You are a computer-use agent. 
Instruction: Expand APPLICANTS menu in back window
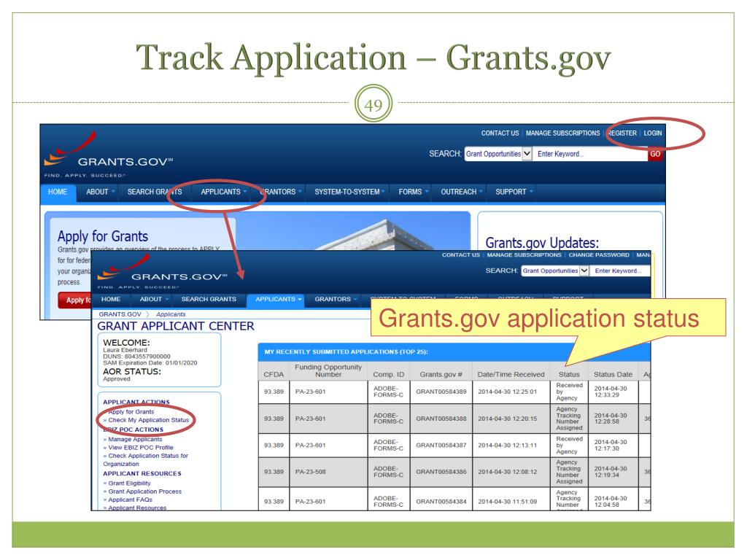pyautogui.click(x=223, y=192)
